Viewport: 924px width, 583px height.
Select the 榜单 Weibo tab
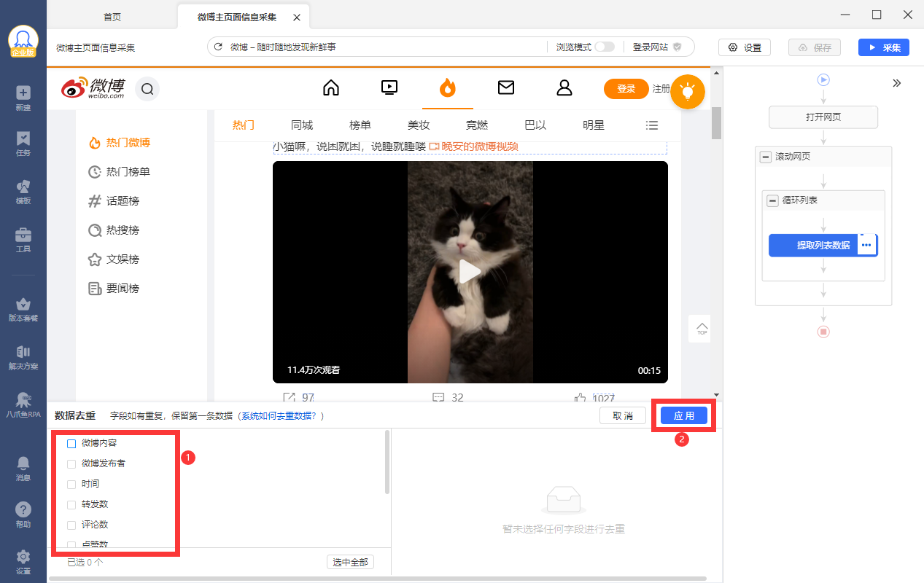(360, 125)
